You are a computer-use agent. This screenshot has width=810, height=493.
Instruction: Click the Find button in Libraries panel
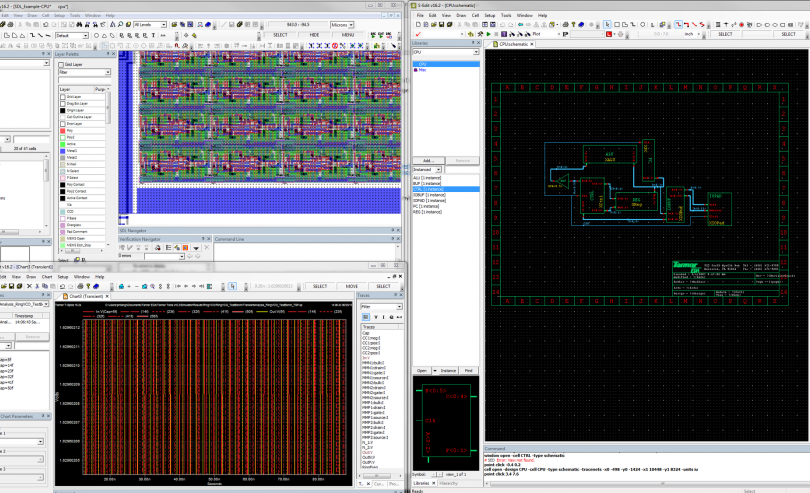[x=469, y=371]
